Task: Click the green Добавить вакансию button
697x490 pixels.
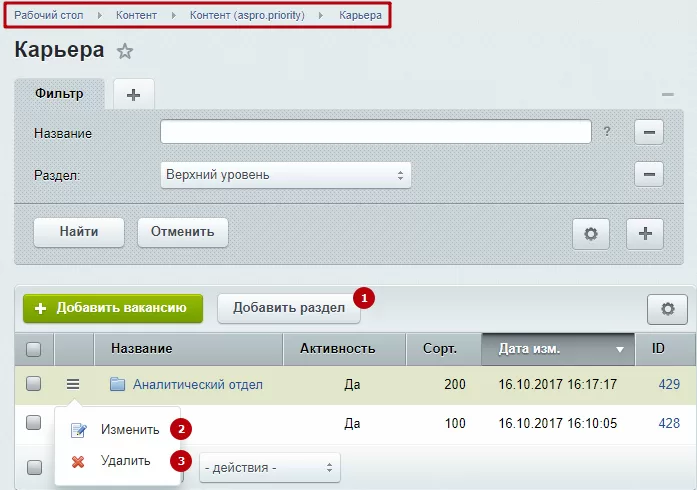Action: point(113,308)
